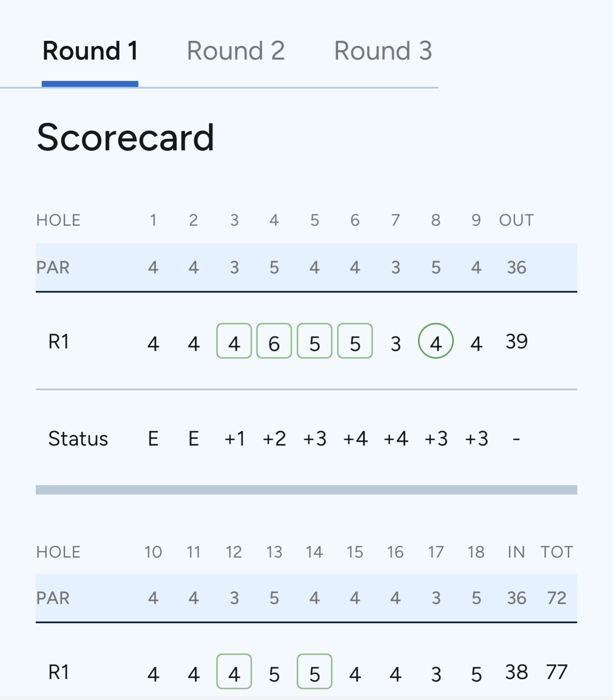Click the back nine IN score 38

pyautogui.click(x=516, y=672)
